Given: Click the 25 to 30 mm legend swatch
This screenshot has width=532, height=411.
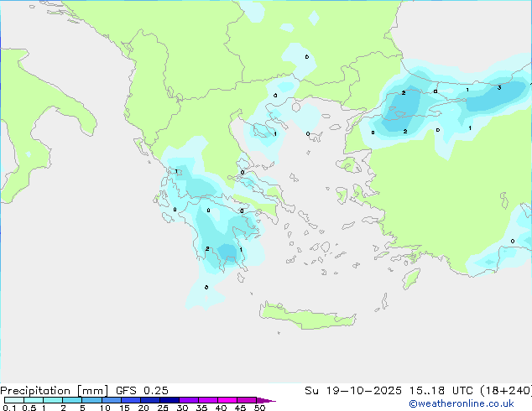Looking at the screenshot, I should click(x=169, y=400).
